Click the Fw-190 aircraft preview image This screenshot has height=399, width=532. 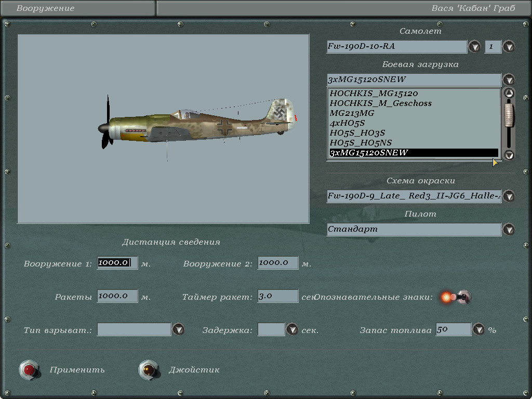point(163,129)
